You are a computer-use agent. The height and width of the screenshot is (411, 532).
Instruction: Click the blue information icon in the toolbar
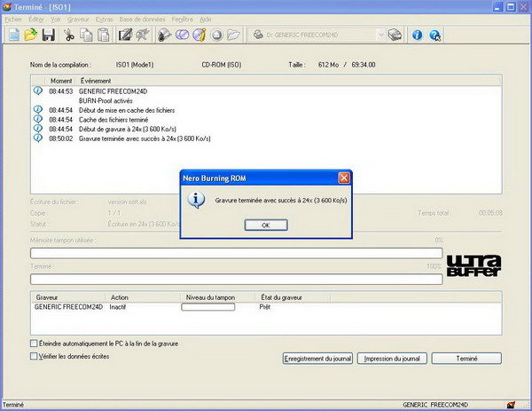tap(418, 35)
